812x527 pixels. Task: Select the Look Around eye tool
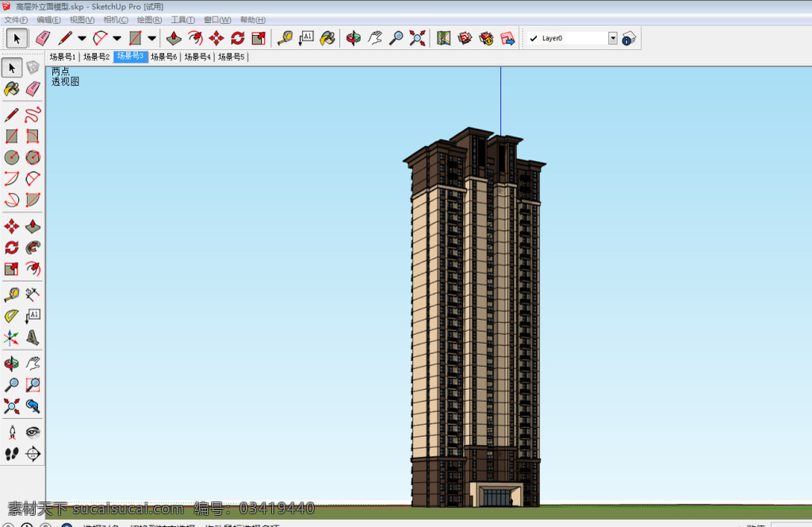click(33, 433)
